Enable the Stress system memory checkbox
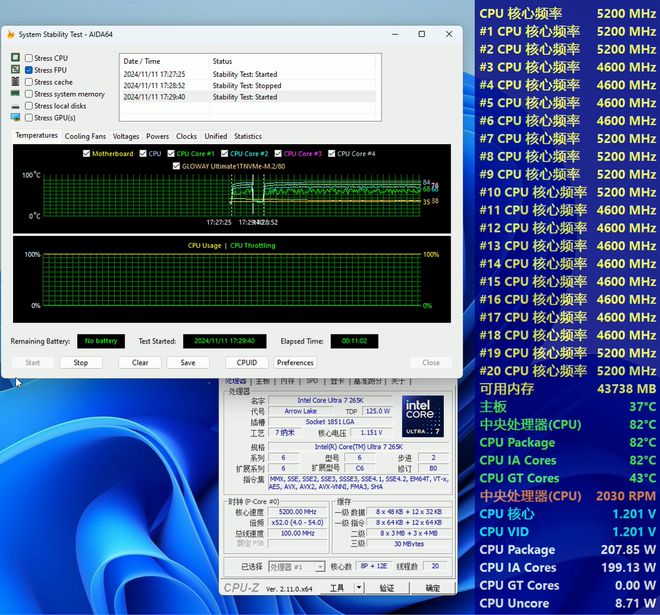The image size is (660, 615). [x=29, y=94]
